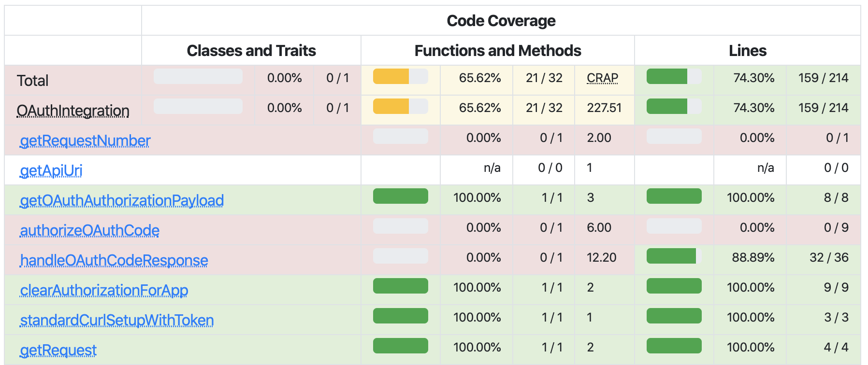Open the handleOAuthCodeResponse method link
Viewport: 868px width, 365px height.
click(x=114, y=260)
